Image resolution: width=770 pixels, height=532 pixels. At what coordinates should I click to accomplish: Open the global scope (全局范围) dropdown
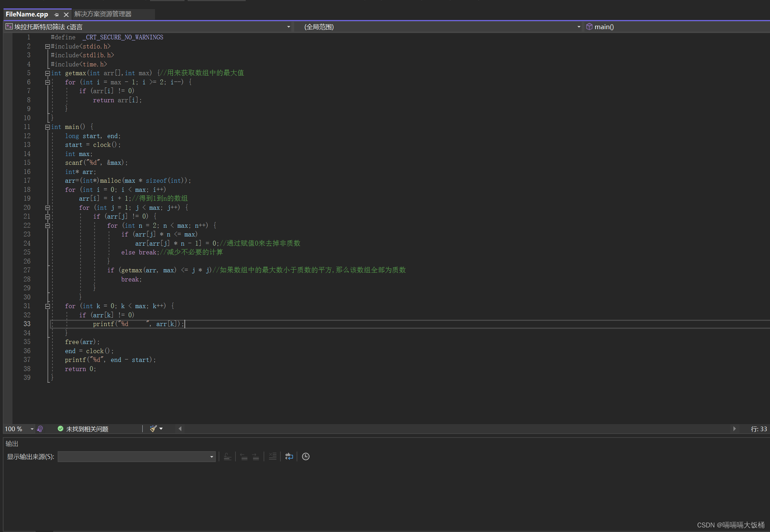[x=579, y=27]
